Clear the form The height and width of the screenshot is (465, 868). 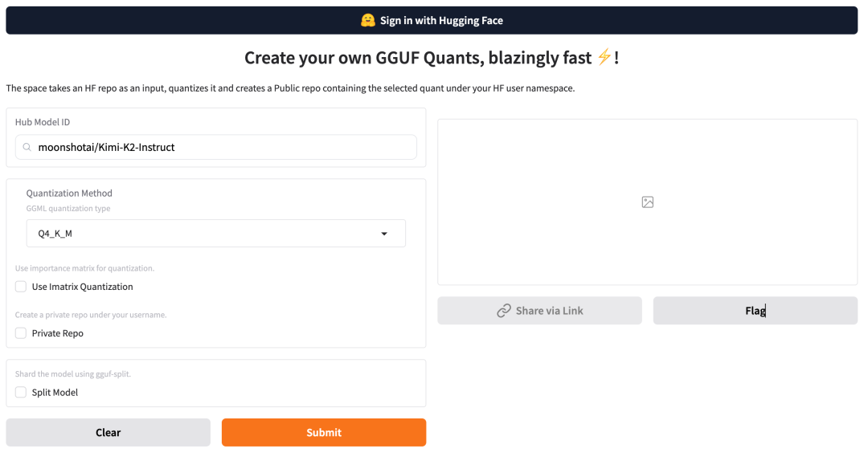[108, 432]
